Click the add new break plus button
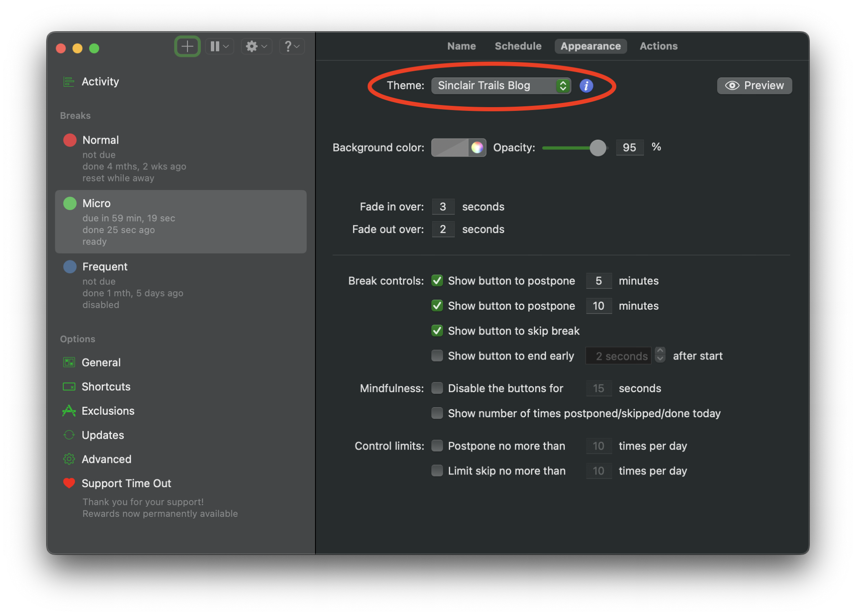Viewport: 856px width, 616px height. [187, 46]
